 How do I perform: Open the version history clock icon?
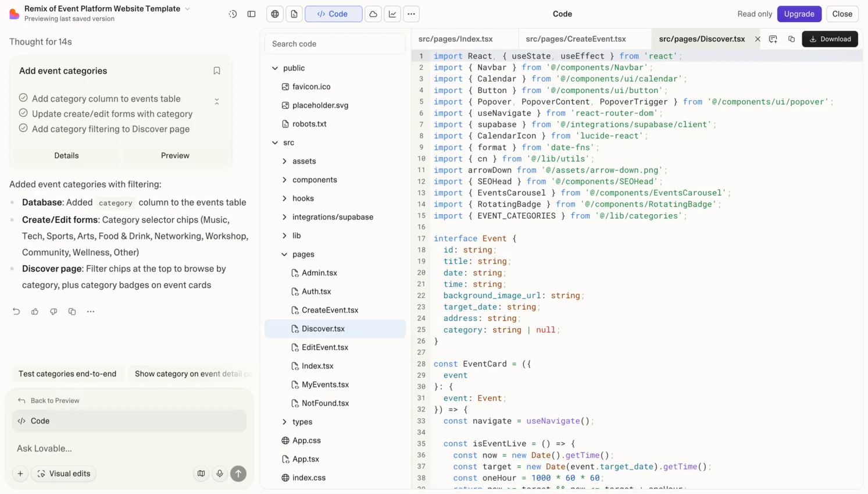233,13
